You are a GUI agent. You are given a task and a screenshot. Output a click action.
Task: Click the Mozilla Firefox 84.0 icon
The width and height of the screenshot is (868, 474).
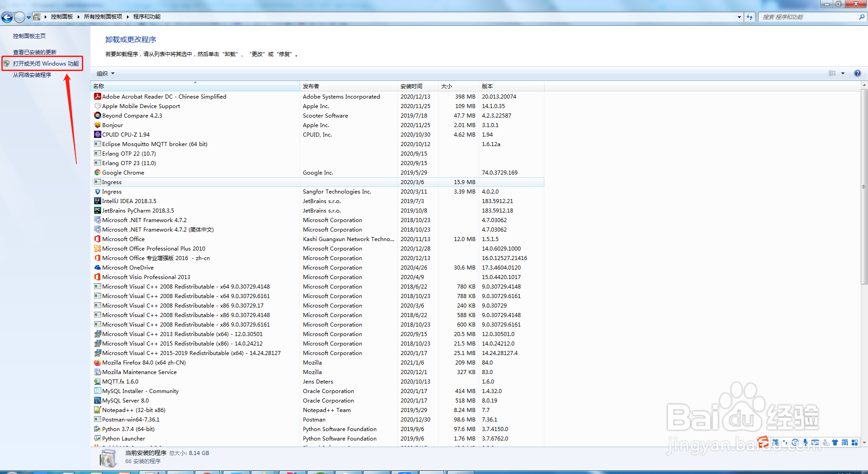(97, 362)
